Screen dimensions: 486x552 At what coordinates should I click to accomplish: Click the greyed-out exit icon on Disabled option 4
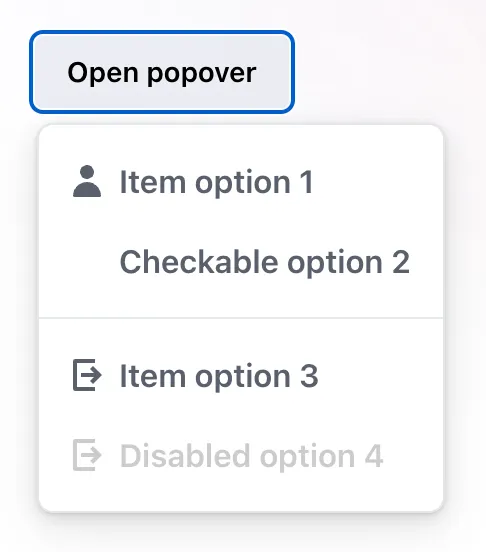click(87, 455)
